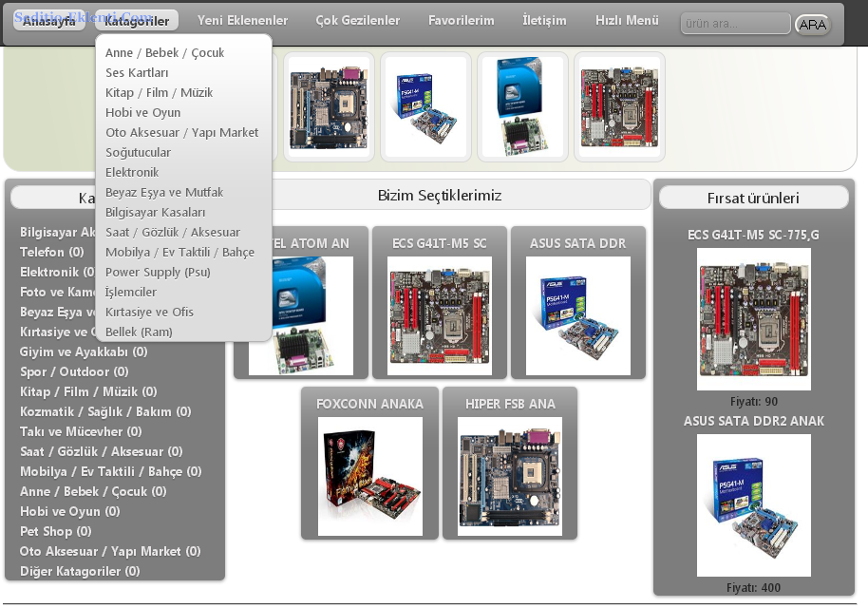
Task: Open sidebar Oto Aksesuar / Yapı Market (0)
Action: coord(110,551)
